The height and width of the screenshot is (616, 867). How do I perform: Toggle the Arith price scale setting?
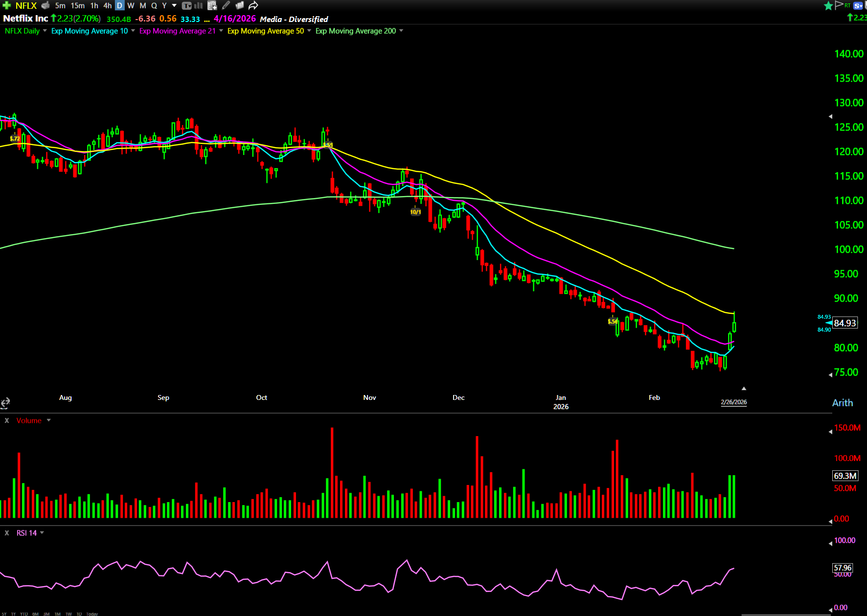(842, 403)
